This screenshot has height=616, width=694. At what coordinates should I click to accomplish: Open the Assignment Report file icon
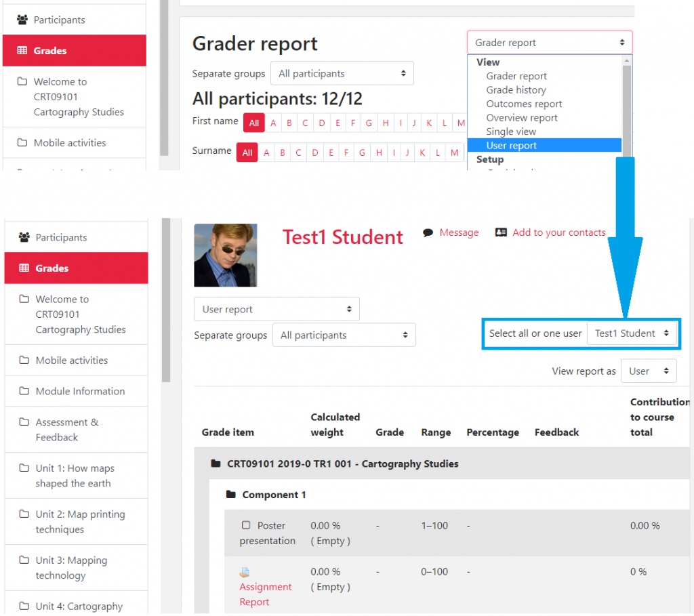tap(246, 571)
